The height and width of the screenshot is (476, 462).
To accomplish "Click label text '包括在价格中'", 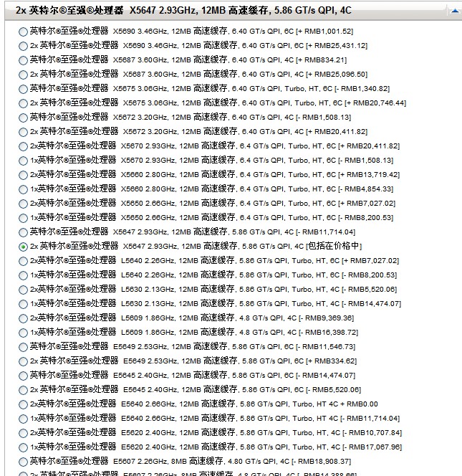I will (x=334, y=246).
